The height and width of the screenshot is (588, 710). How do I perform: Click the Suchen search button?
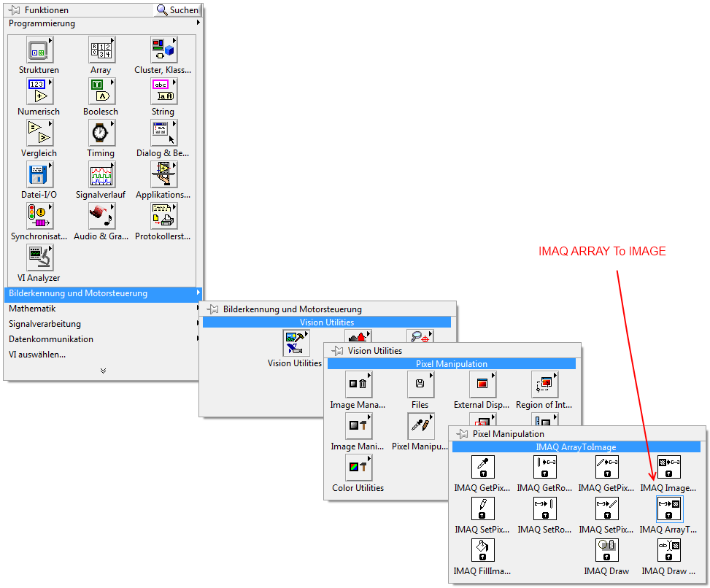pos(177,9)
